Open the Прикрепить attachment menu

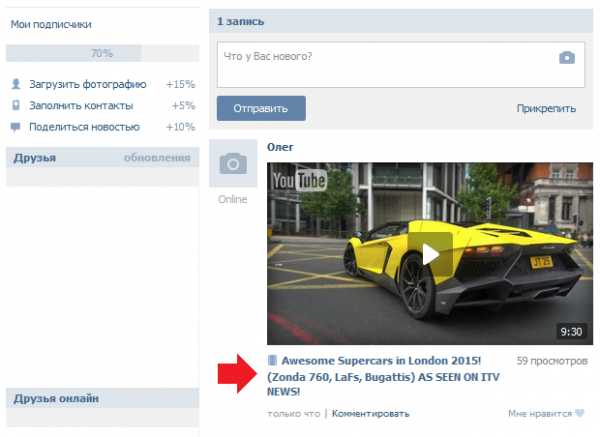coord(546,109)
